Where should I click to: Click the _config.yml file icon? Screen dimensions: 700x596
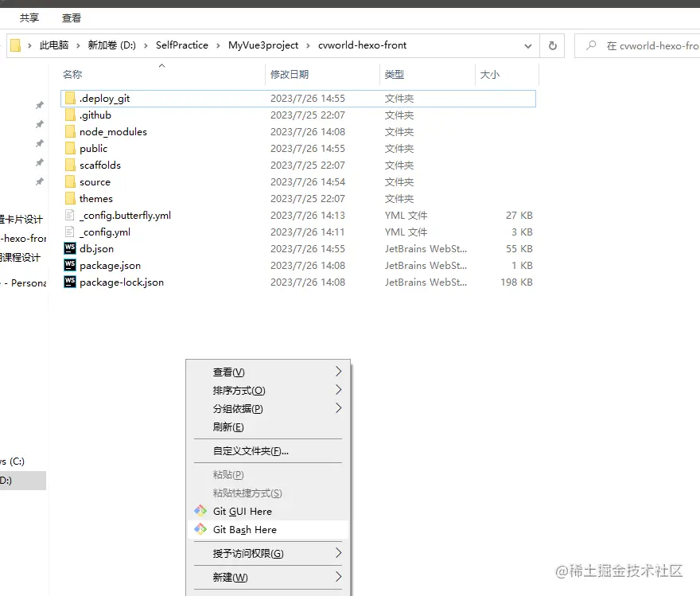pyautogui.click(x=70, y=232)
